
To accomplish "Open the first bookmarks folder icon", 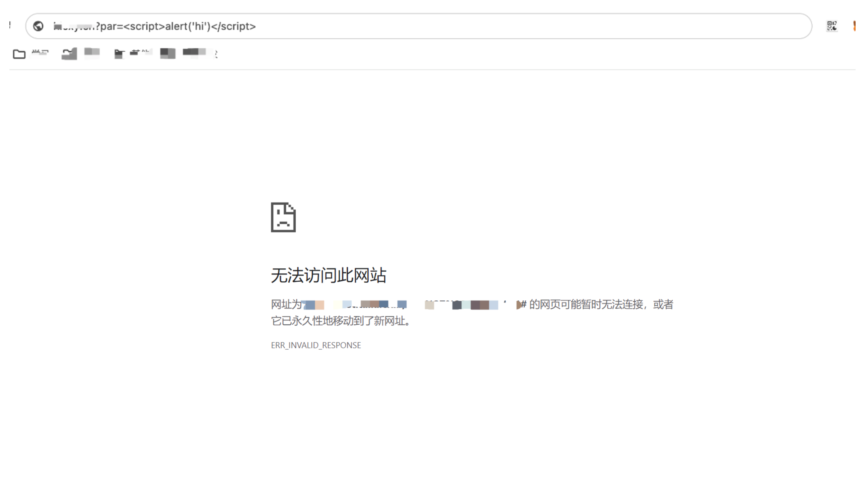I will pyautogui.click(x=19, y=54).
